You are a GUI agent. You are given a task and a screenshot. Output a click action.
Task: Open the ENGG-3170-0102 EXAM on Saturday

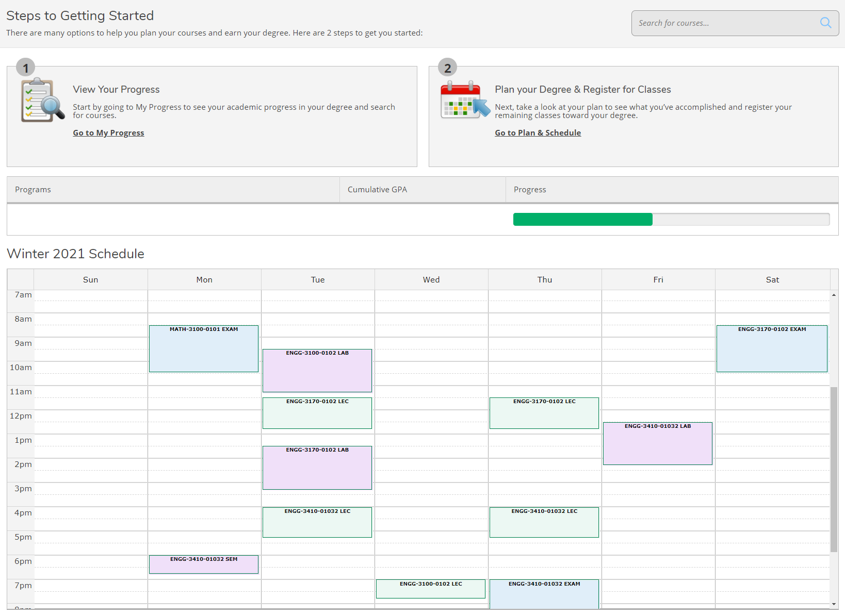(x=772, y=348)
